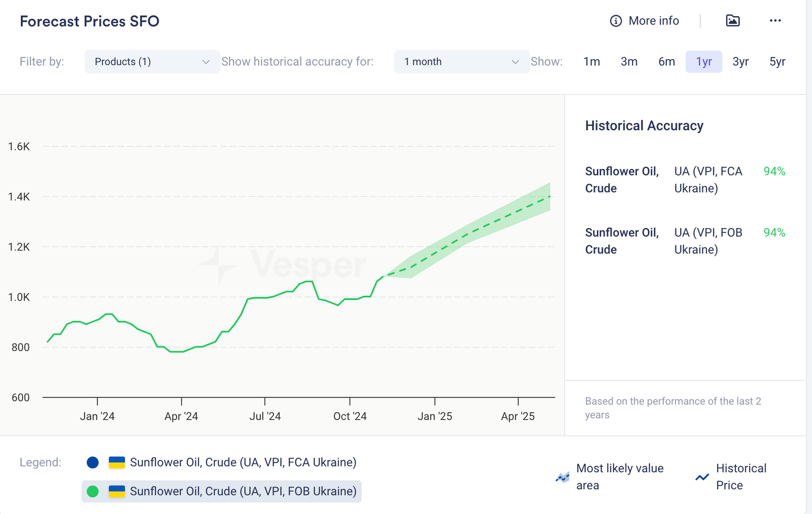Select the 5yr time range
812x514 pixels.
click(x=777, y=61)
